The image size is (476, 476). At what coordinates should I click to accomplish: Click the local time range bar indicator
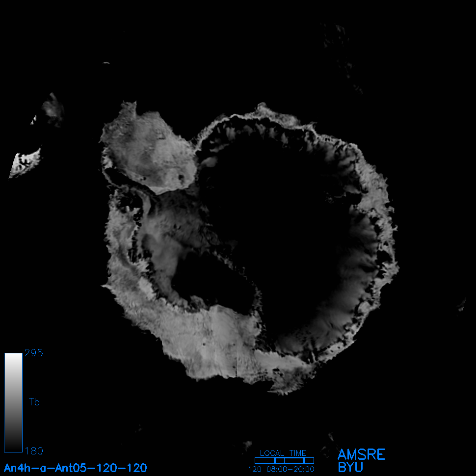(284, 460)
